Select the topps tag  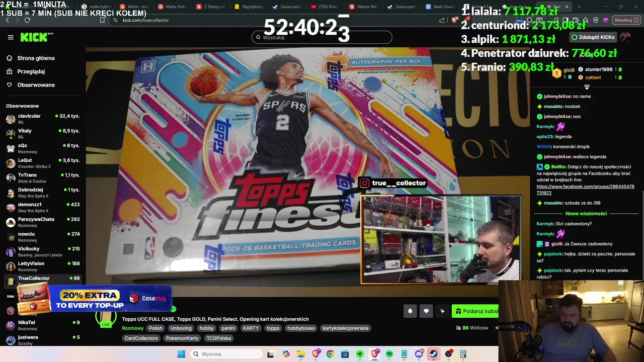click(273, 328)
